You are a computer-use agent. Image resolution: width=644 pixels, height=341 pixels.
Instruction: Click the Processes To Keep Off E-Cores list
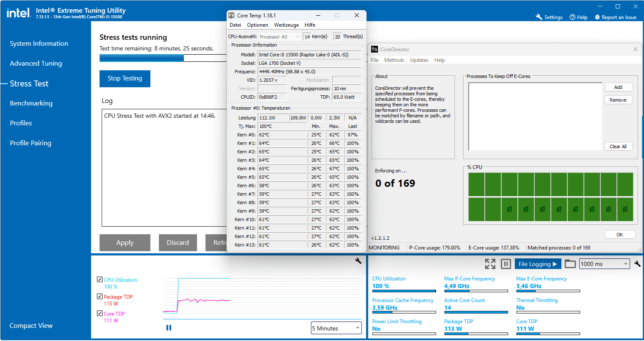tap(535, 116)
